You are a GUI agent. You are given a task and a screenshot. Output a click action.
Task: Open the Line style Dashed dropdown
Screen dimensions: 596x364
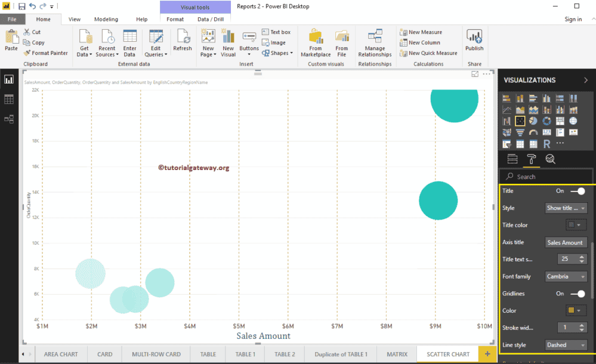[x=566, y=344]
